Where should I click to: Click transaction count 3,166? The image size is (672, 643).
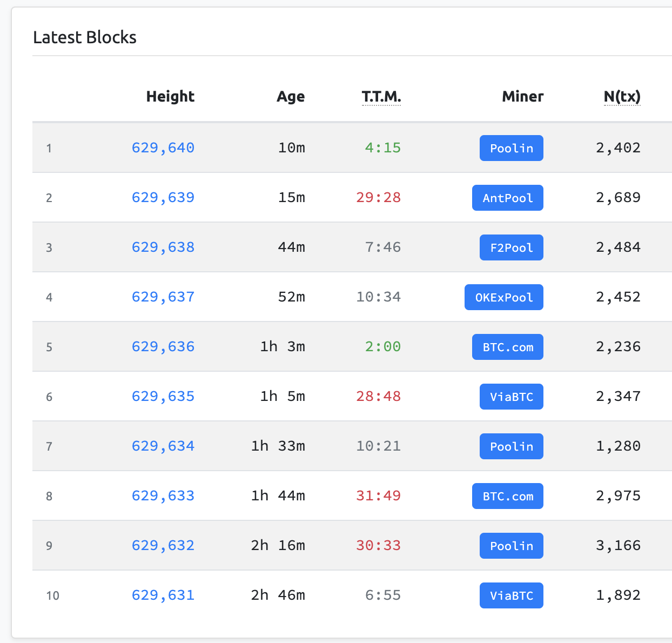[x=619, y=545]
